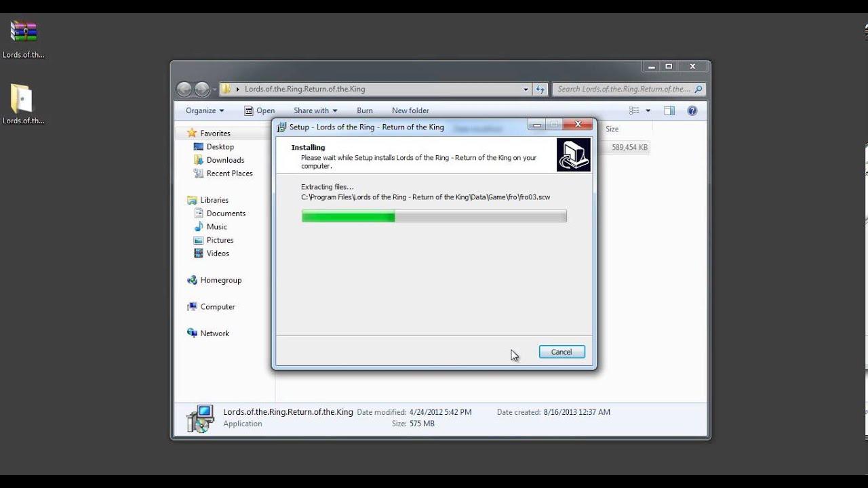This screenshot has width=868, height=488.
Task: Sort files by the Size column header
Action: click(x=612, y=129)
